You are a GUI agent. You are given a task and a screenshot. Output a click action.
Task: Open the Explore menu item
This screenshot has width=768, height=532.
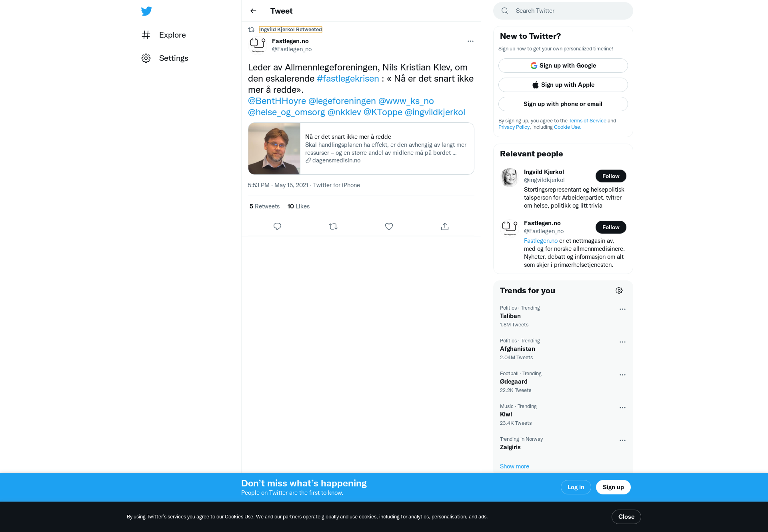click(x=164, y=35)
